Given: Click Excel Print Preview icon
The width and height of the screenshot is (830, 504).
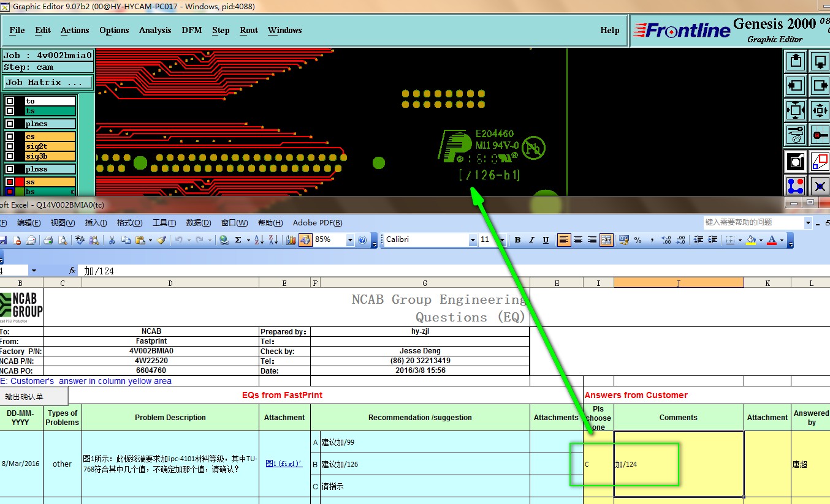Looking at the screenshot, I should (62, 240).
